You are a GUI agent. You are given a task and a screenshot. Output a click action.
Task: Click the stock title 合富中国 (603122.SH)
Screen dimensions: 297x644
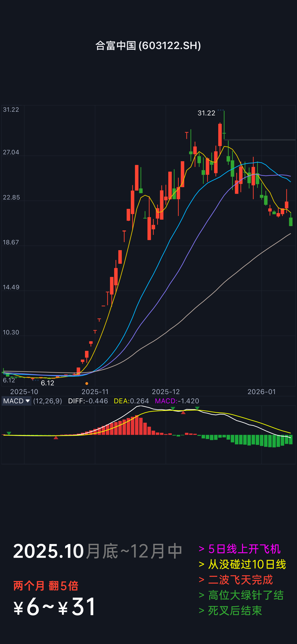coord(148,46)
